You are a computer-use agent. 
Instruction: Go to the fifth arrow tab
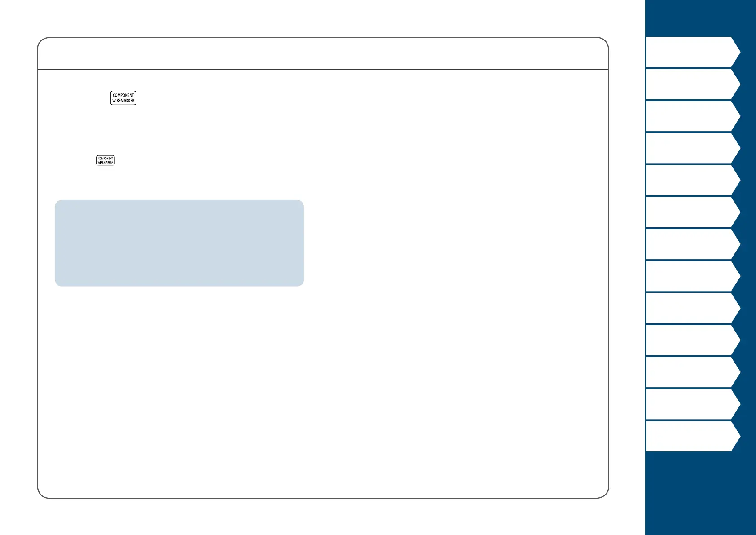693,180
